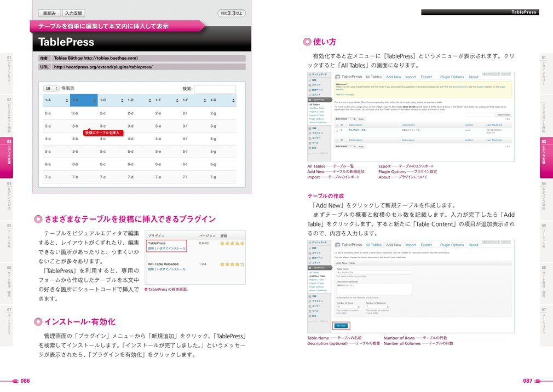The image size is (553, 392).
Task: Click the Search Tables button
Action: coord(503,114)
